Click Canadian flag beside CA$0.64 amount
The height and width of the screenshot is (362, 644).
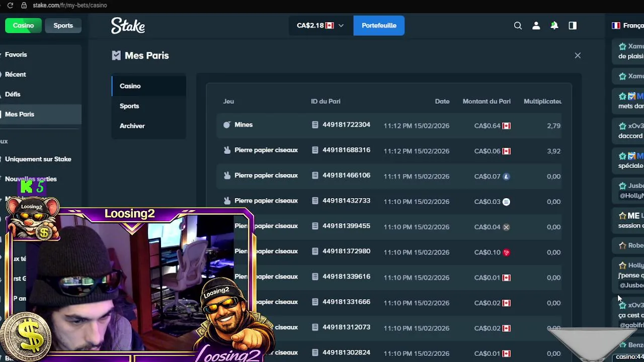point(507,126)
